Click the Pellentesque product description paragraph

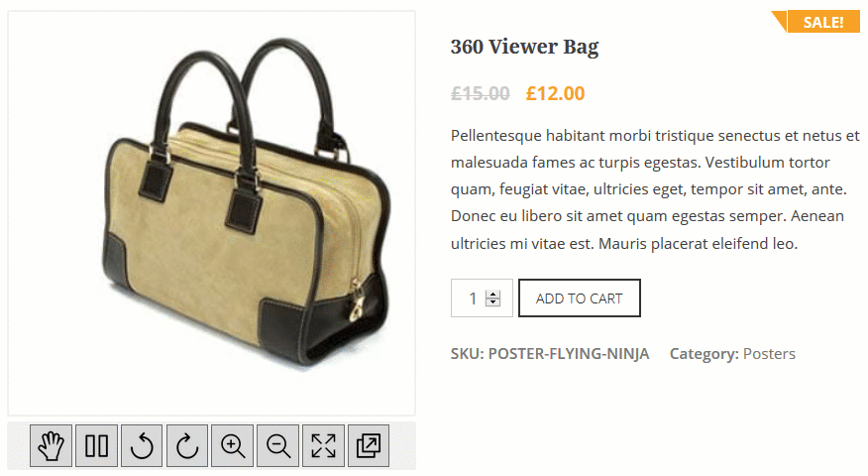click(x=655, y=189)
